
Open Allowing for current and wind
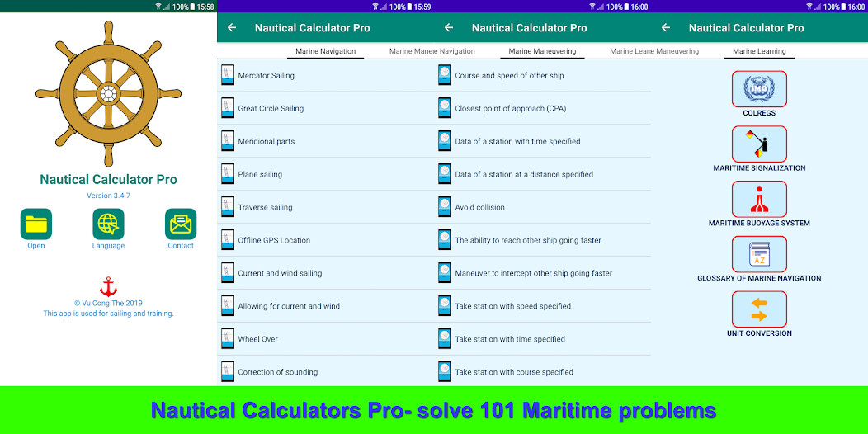(325, 306)
